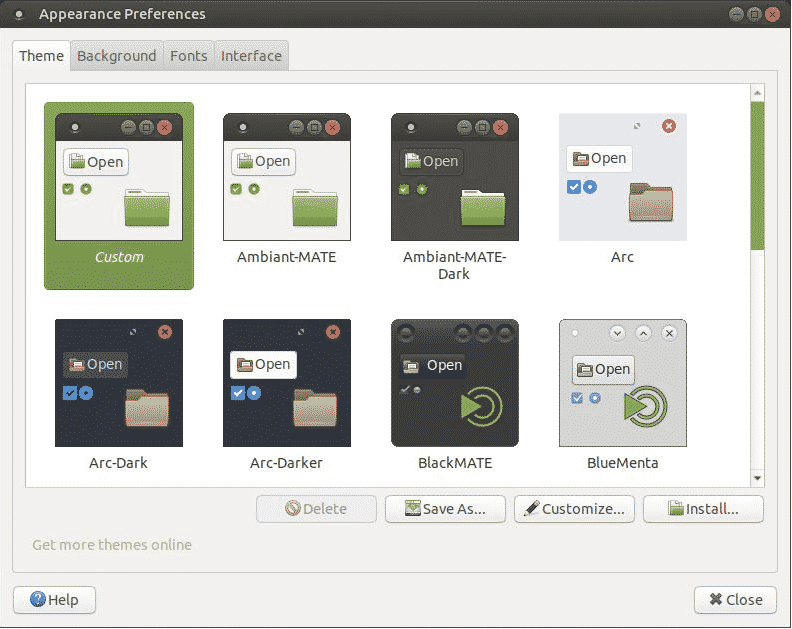The image size is (792, 629).
Task: Open the Customize... dialog button
Action: click(x=574, y=509)
